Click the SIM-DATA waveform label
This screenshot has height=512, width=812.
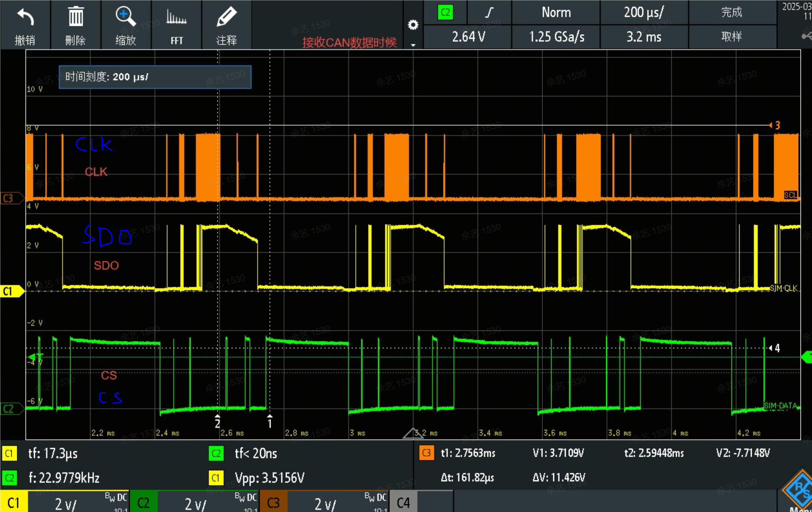tap(780, 406)
